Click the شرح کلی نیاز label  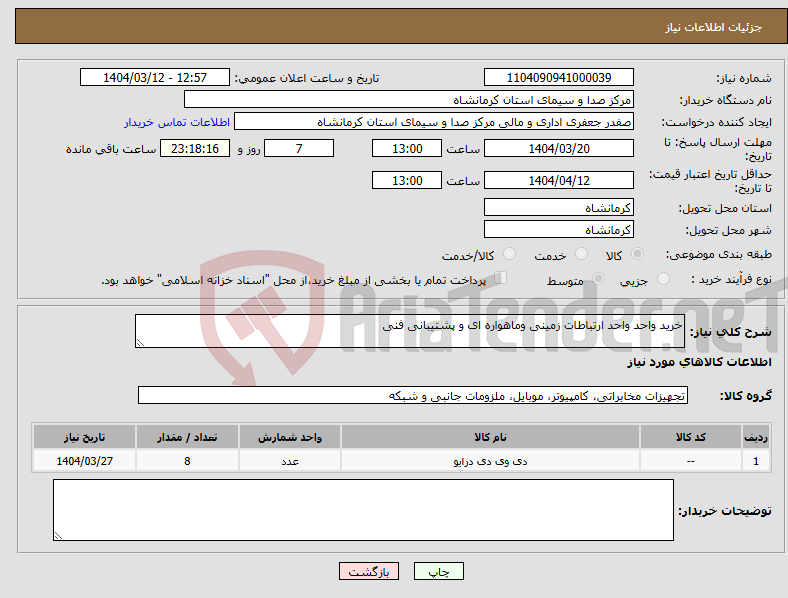730,332
